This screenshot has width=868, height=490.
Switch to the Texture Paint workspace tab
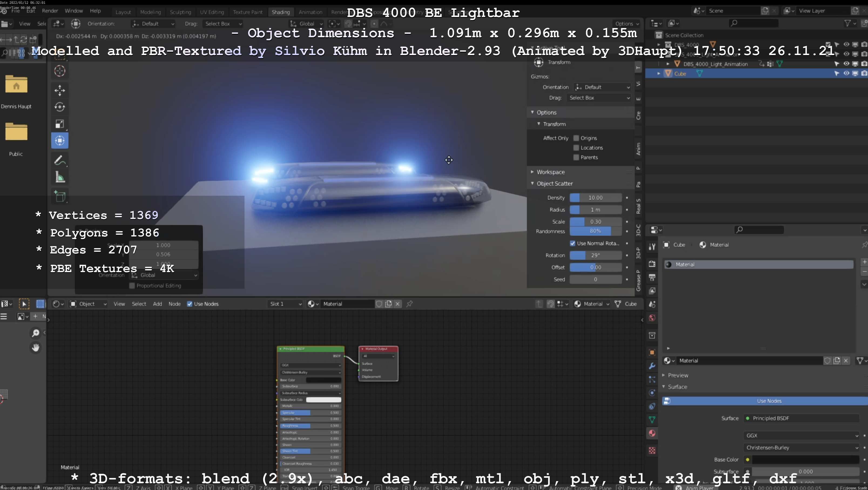(248, 12)
